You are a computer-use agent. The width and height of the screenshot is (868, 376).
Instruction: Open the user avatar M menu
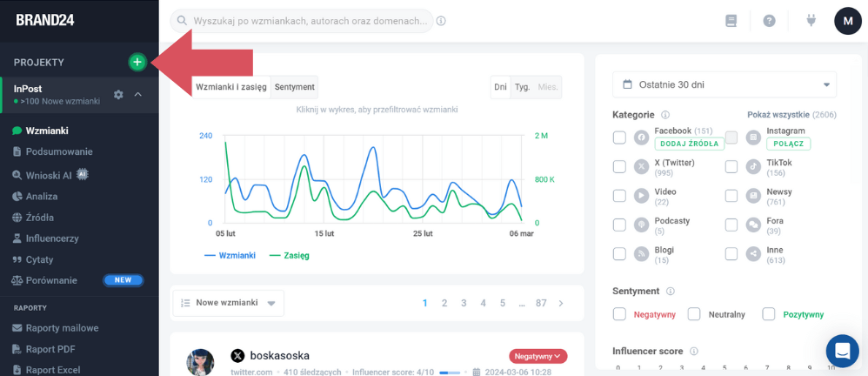tap(848, 21)
